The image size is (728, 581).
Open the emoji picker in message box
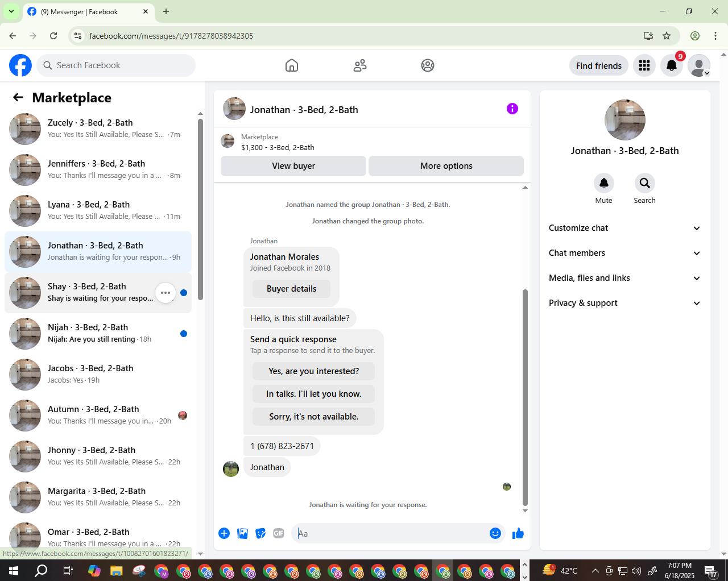(x=495, y=533)
